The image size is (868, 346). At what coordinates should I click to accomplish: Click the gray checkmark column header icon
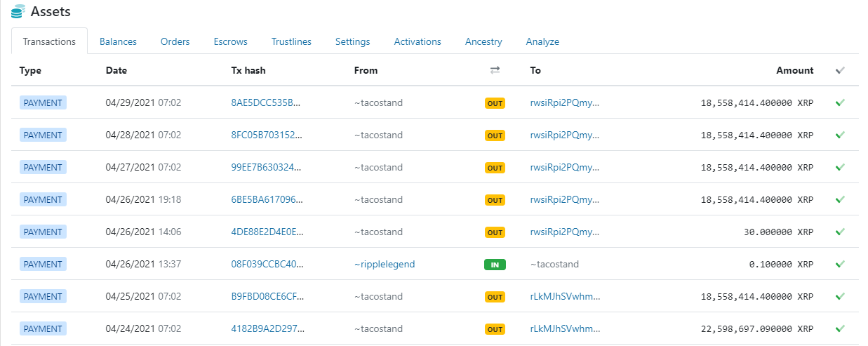(x=840, y=70)
